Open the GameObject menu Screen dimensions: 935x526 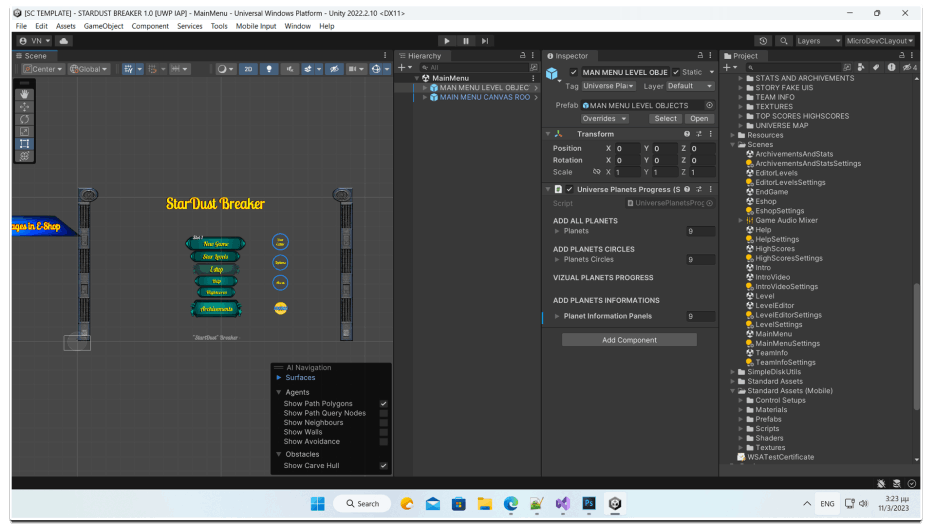tap(104, 26)
